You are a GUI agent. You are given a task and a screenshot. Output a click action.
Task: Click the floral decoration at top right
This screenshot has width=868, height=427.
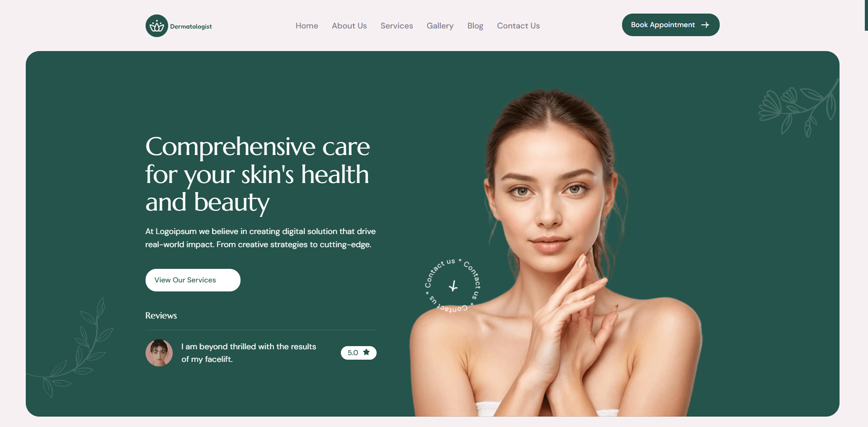coord(798,108)
